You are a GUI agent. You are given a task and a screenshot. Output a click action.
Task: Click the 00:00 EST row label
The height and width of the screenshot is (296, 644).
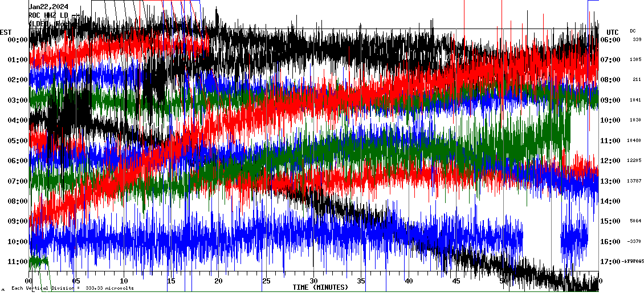(18, 40)
